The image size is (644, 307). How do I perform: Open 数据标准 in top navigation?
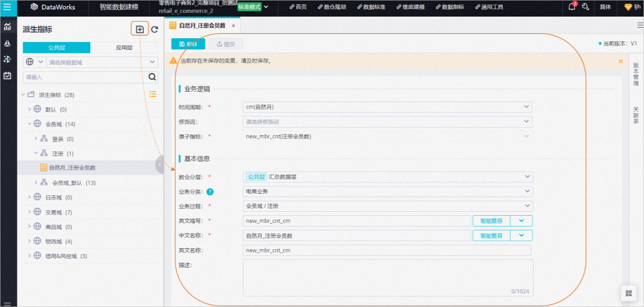coord(371,7)
